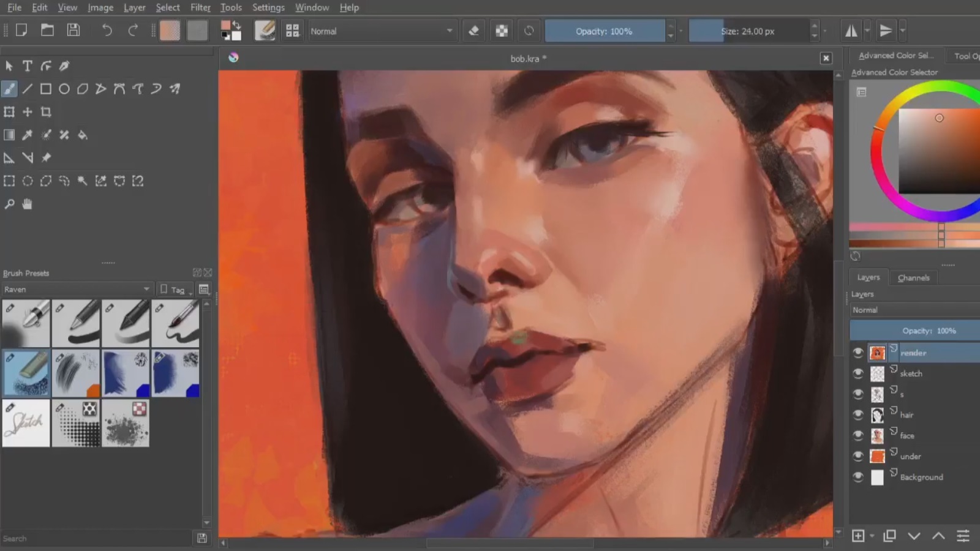Close the bob.kra document tab
This screenshot has width=980, height=551.
pos(826,58)
